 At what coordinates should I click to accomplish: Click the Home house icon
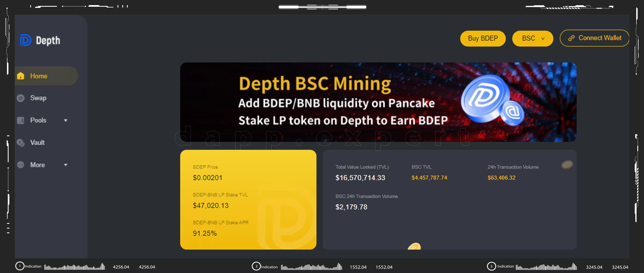[21, 76]
